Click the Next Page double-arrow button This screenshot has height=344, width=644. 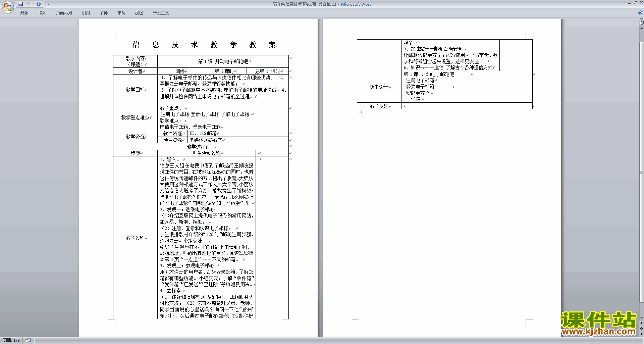(641, 334)
